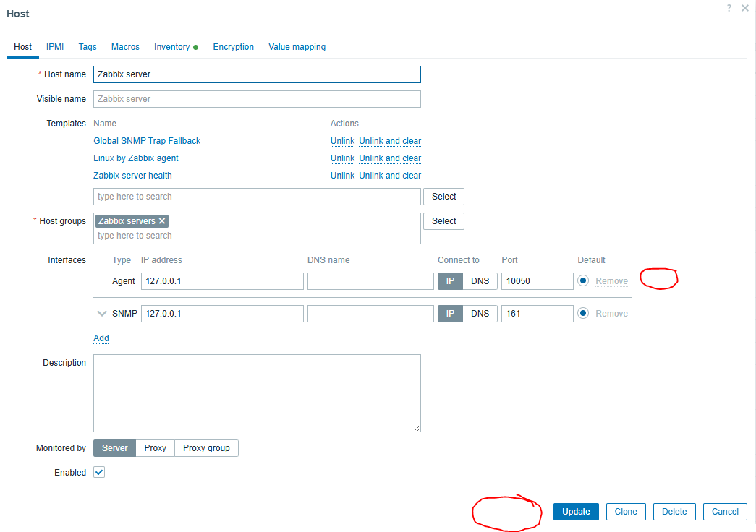Open the Macros tab
The image size is (756, 532).
tap(125, 47)
